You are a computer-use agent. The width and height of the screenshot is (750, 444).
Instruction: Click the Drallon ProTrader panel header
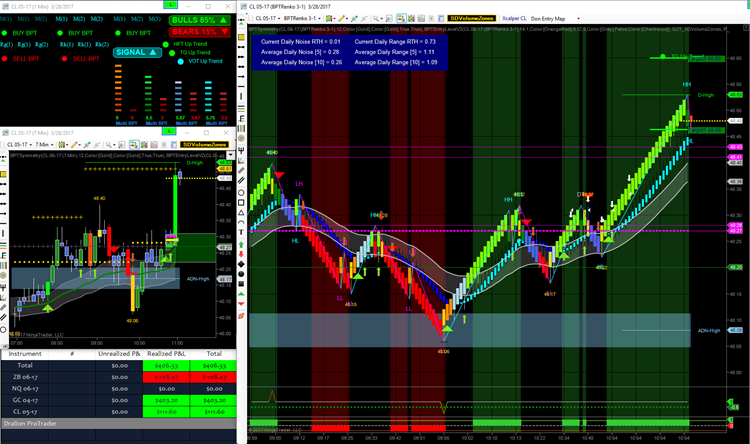pyautogui.click(x=119, y=423)
